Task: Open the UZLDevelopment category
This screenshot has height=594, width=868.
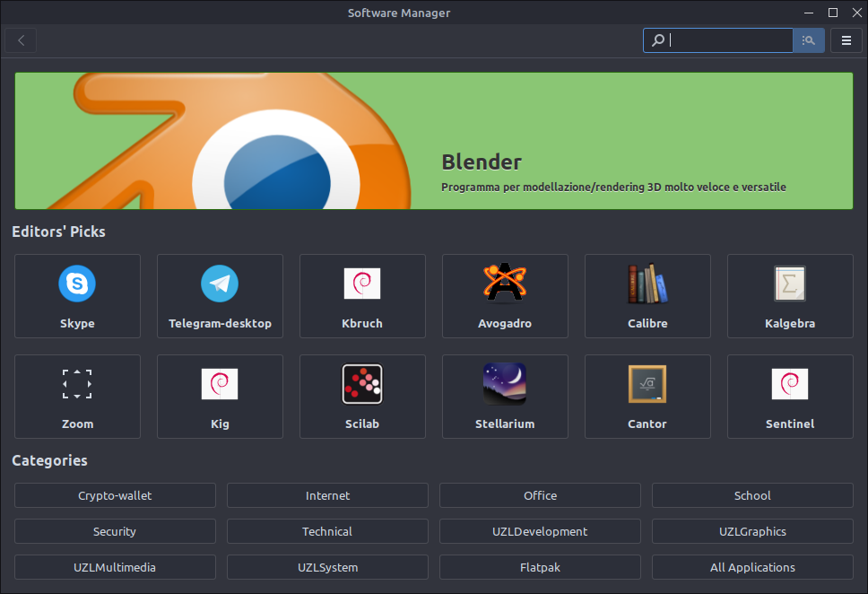Action: coord(541,531)
